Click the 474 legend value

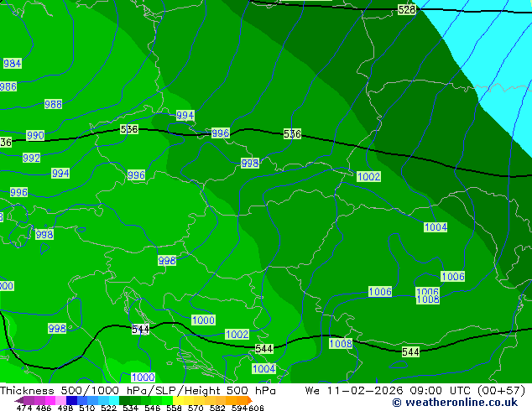(x=24, y=408)
